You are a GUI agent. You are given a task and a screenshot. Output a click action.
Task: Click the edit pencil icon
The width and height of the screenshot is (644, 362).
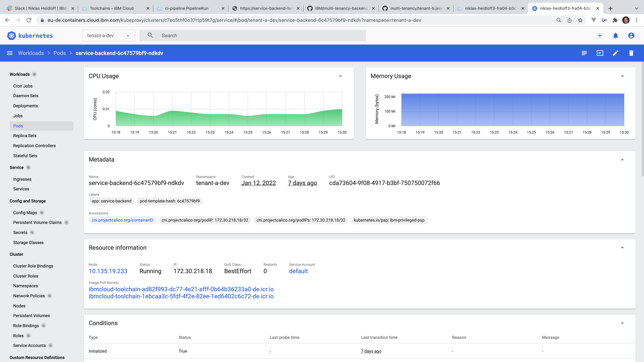tap(615, 53)
